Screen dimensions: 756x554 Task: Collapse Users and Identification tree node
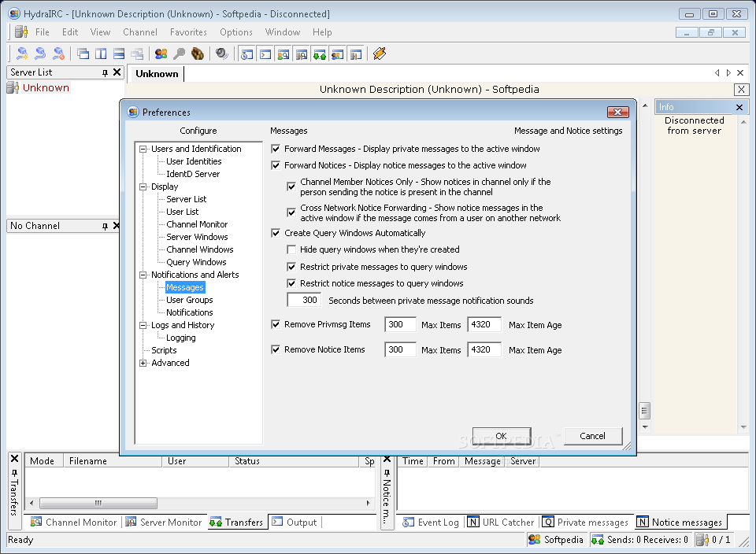143,150
